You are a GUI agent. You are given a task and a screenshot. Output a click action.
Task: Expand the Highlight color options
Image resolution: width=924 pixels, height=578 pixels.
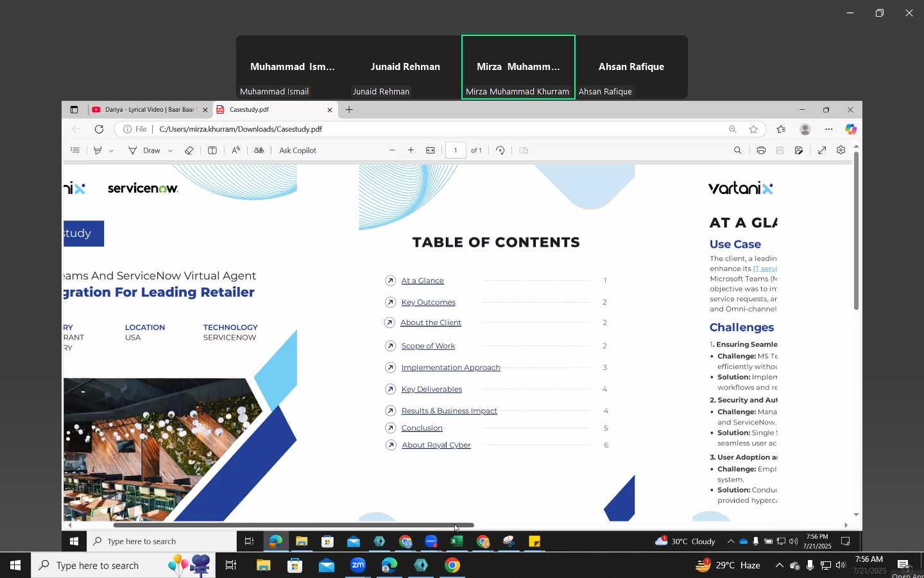[111, 151]
